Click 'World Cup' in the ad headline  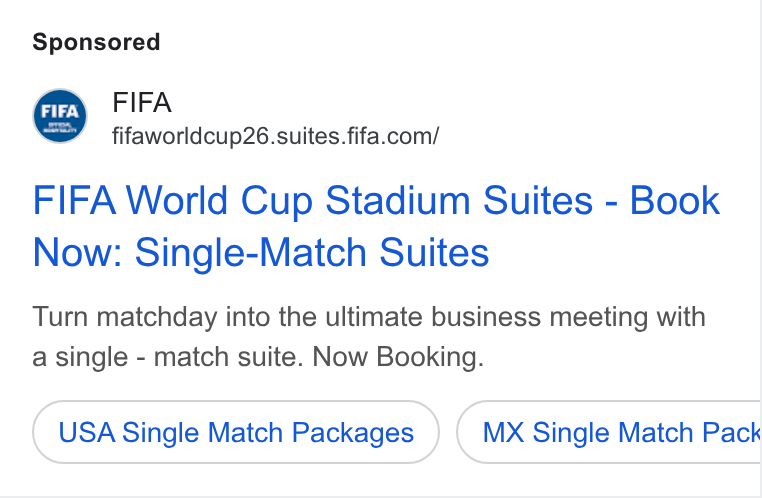219,200
